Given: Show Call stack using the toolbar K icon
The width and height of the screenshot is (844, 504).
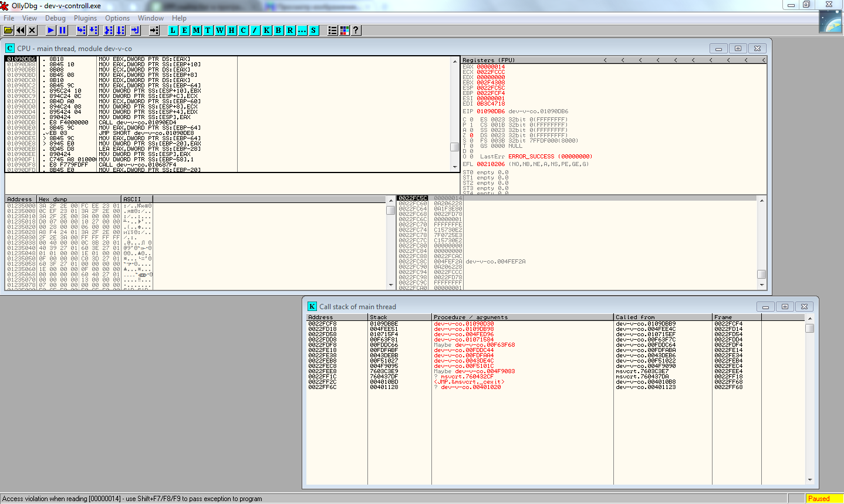Looking at the screenshot, I should click(x=267, y=30).
